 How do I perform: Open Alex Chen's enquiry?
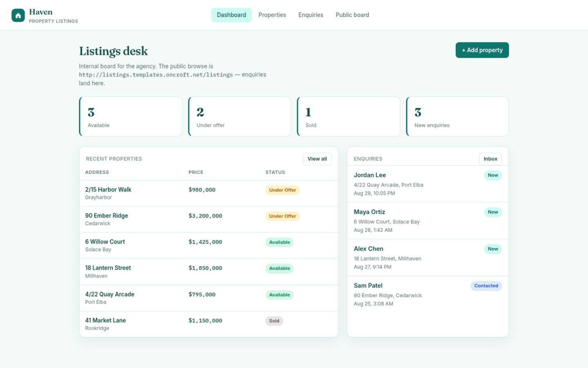(428, 258)
